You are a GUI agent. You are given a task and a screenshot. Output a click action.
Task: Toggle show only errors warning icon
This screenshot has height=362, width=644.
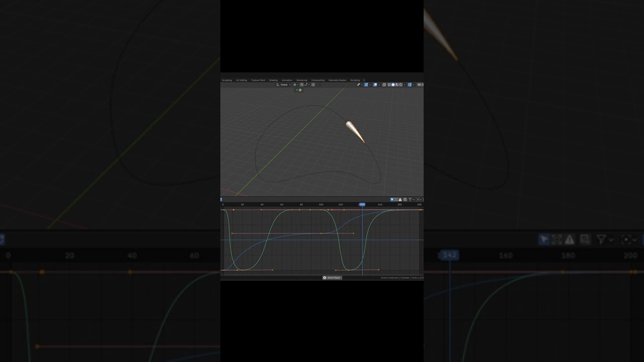click(400, 200)
